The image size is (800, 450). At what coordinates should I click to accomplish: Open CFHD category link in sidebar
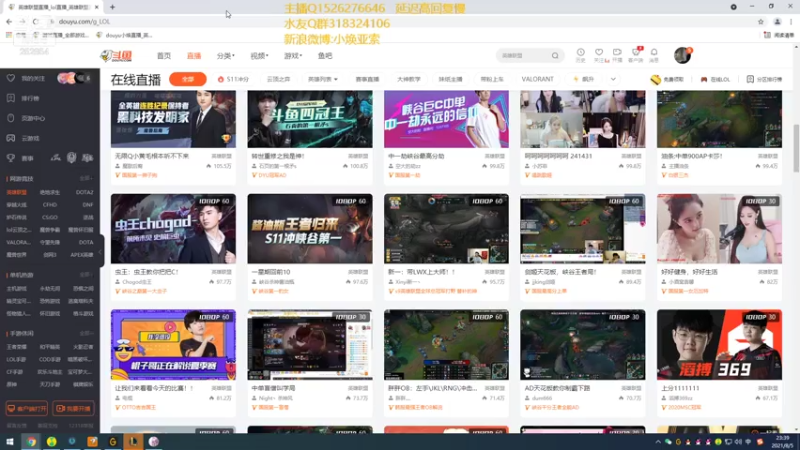[x=49, y=205]
